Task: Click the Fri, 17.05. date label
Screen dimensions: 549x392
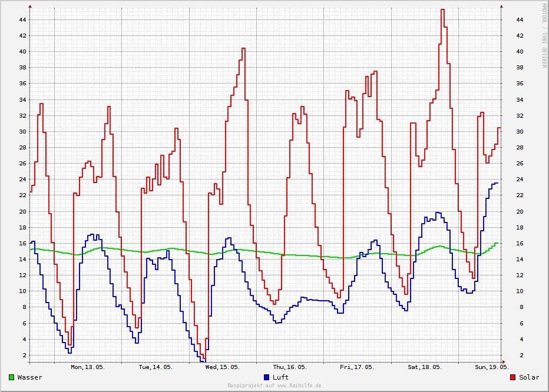Action: [x=357, y=367]
